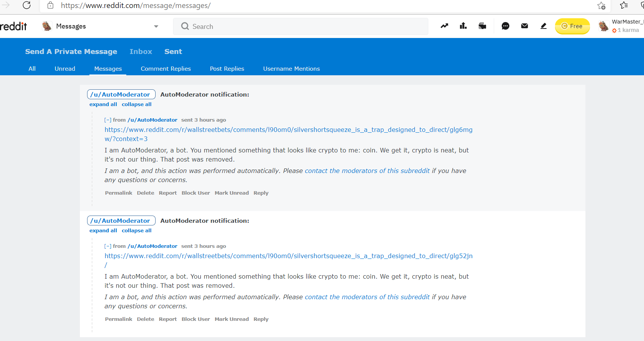Open the Unread messages tab
The image size is (644, 341).
65,69
